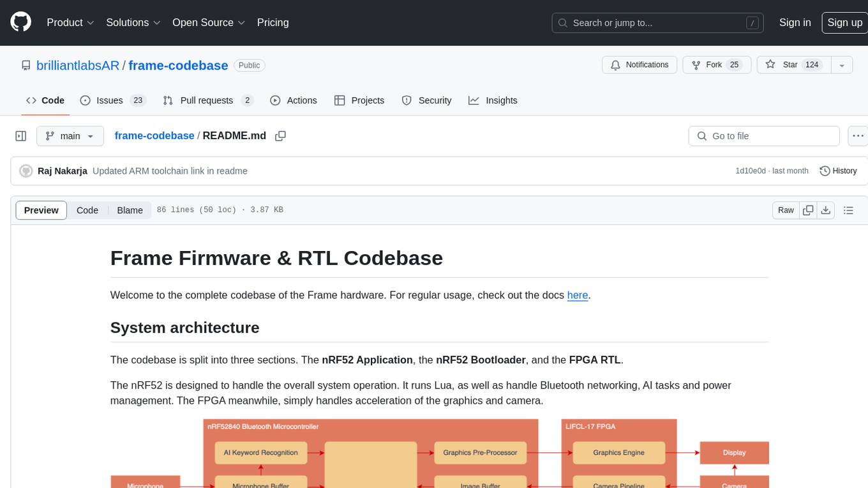The image size is (868, 488).
Task: Select the Blame view
Action: coord(130,210)
